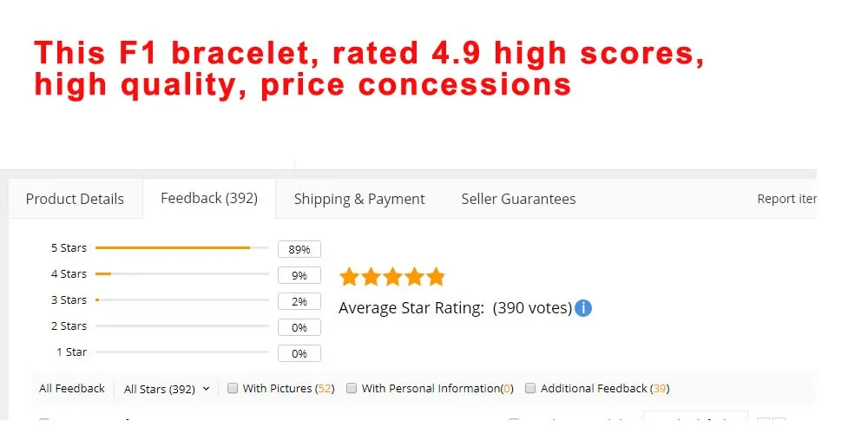Viewport: 868px width, 434px height.
Task: Click the fifth orange rating star
Action: pos(436,276)
